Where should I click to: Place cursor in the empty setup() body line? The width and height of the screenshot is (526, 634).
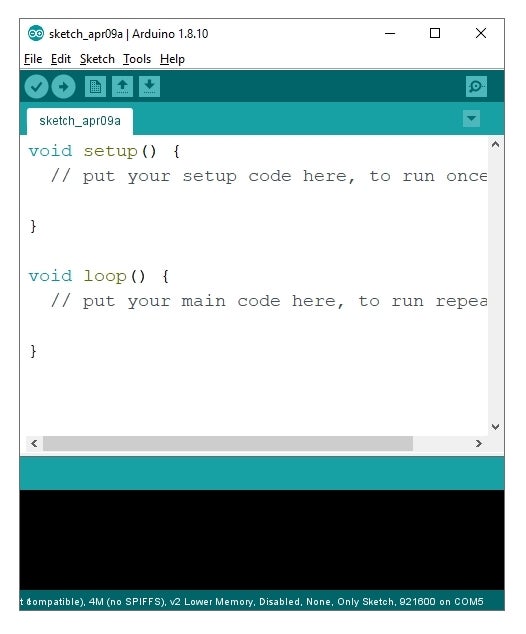point(257,201)
